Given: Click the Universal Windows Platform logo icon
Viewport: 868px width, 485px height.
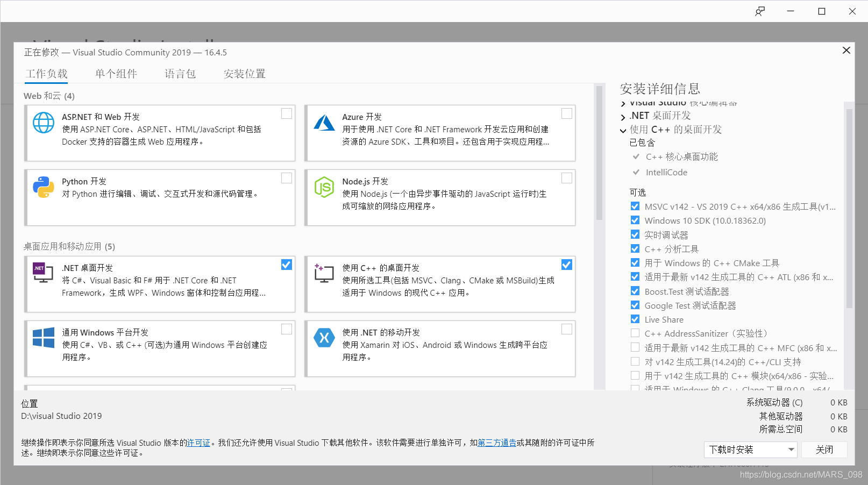Looking at the screenshot, I should coord(44,338).
